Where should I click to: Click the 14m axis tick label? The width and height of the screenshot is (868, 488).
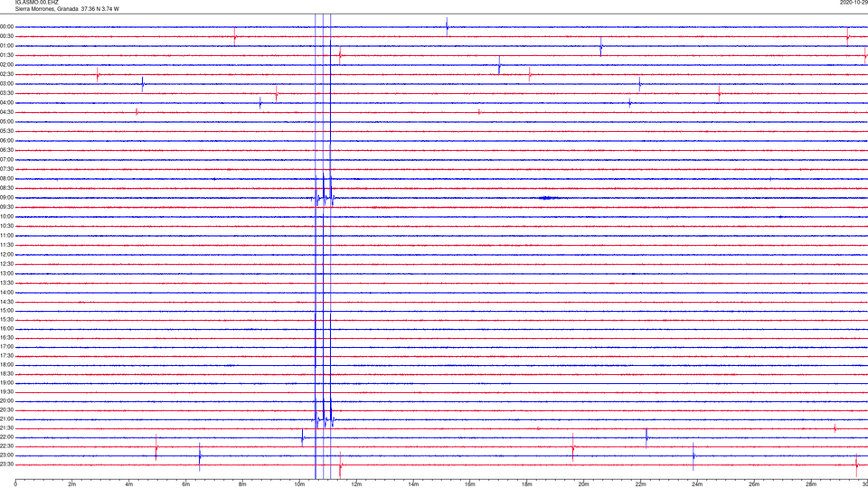(x=413, y=484)
